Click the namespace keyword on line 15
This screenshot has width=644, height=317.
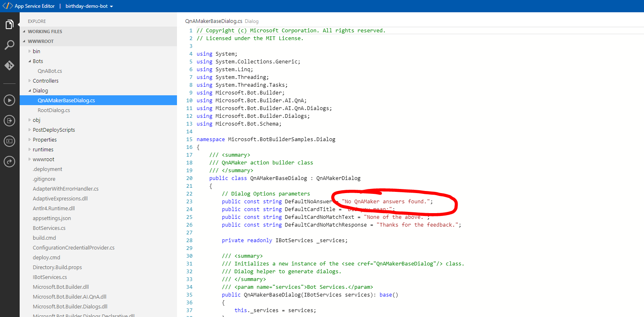tap(211, 139)
